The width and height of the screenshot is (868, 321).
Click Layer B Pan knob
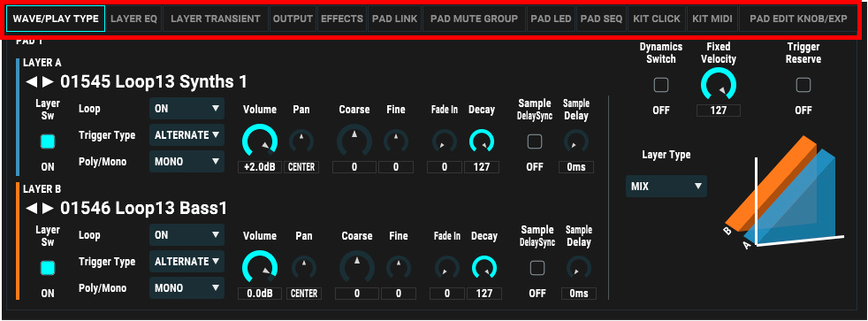point(304,269)
